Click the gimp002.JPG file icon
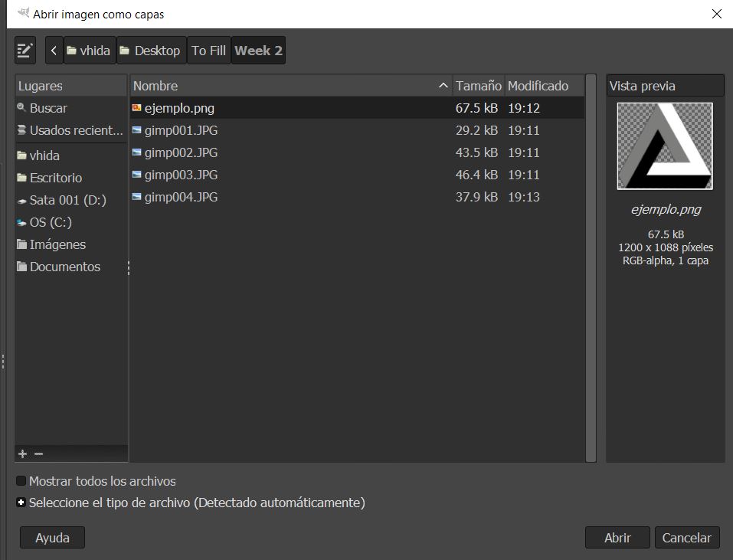The image size is (733, 560). 136,152
